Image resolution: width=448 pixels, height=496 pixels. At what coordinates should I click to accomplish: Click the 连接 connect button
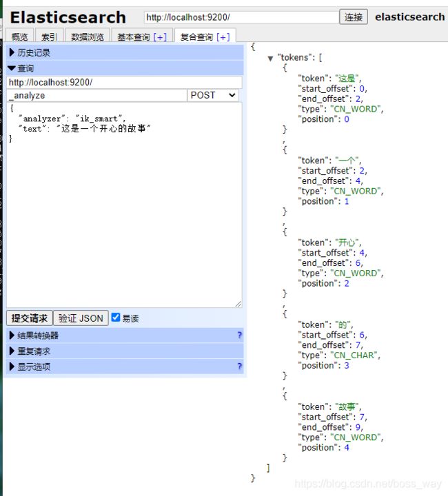pos(353,17)
